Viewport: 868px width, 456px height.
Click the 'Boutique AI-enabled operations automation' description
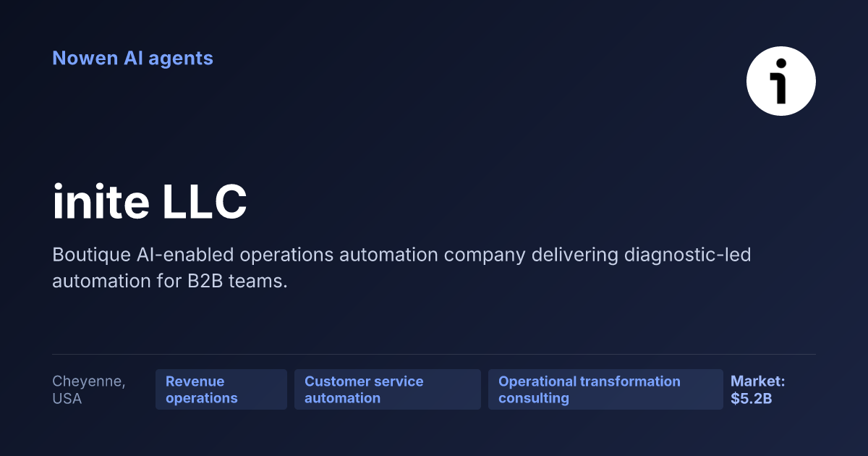click(x=401, y=268)
